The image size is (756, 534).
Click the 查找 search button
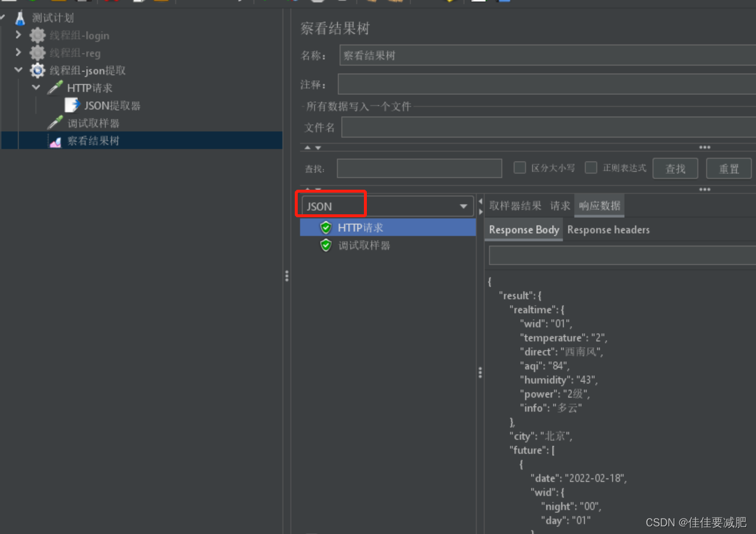675,168
